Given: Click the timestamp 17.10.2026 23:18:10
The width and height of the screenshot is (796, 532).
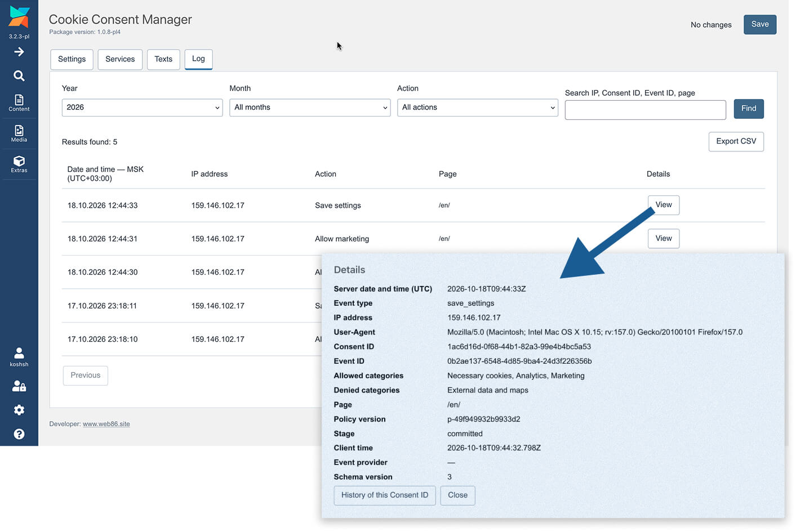Looking at the screenshot, I should point(103,339).
